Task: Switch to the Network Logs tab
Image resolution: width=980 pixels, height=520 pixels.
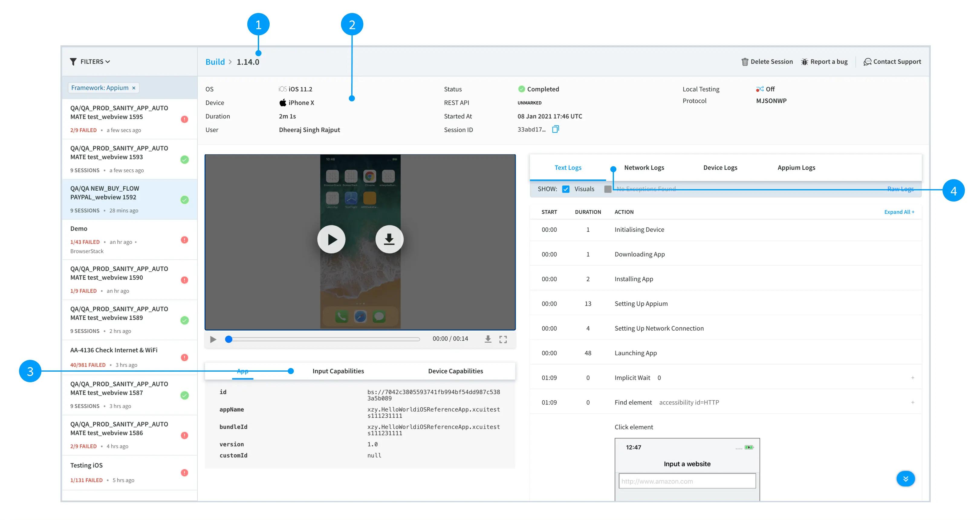Action: (644, 167)
